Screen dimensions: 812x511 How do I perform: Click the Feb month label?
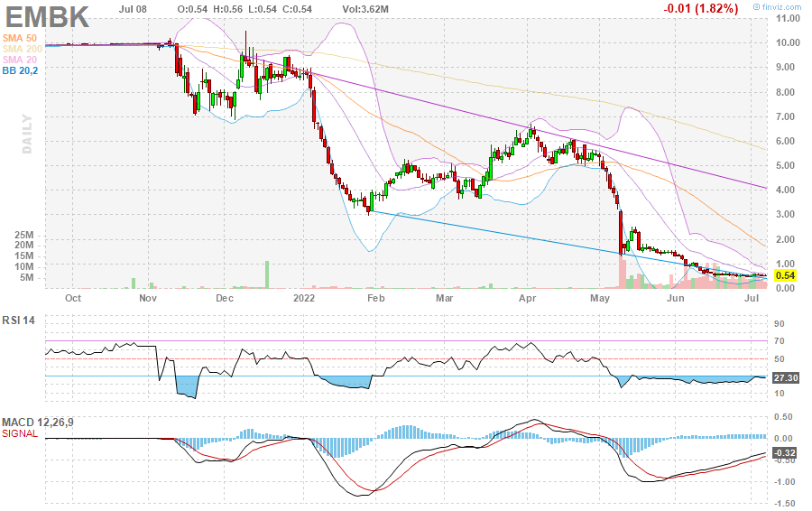[376, 298]
